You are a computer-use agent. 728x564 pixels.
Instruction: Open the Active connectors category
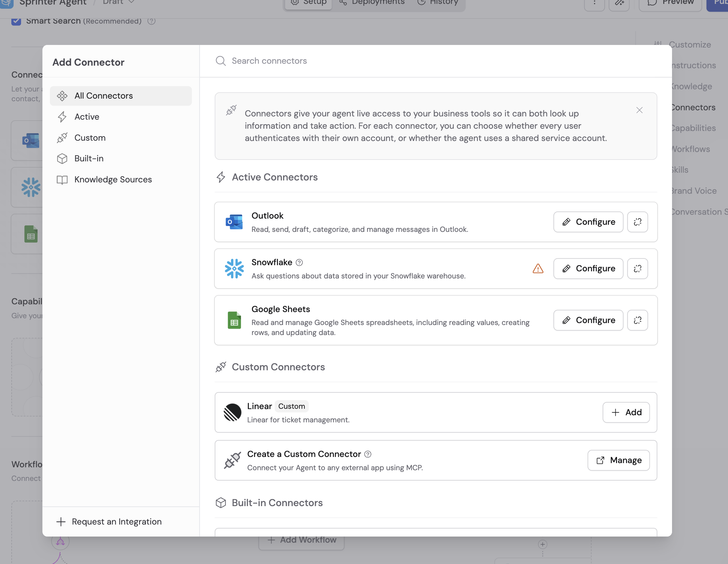(x=121, y=117)
